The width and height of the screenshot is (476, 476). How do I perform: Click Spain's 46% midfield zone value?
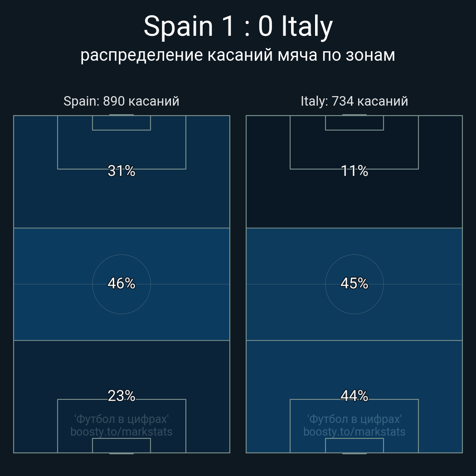121,283
